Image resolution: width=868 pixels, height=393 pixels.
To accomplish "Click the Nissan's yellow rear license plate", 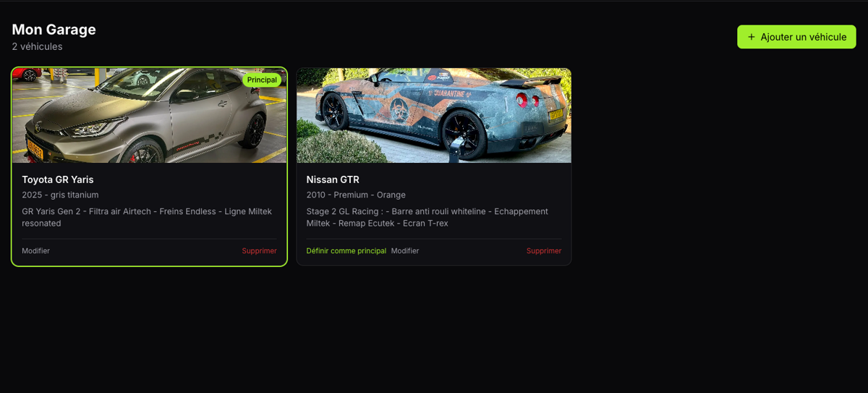I will (556, 115).
